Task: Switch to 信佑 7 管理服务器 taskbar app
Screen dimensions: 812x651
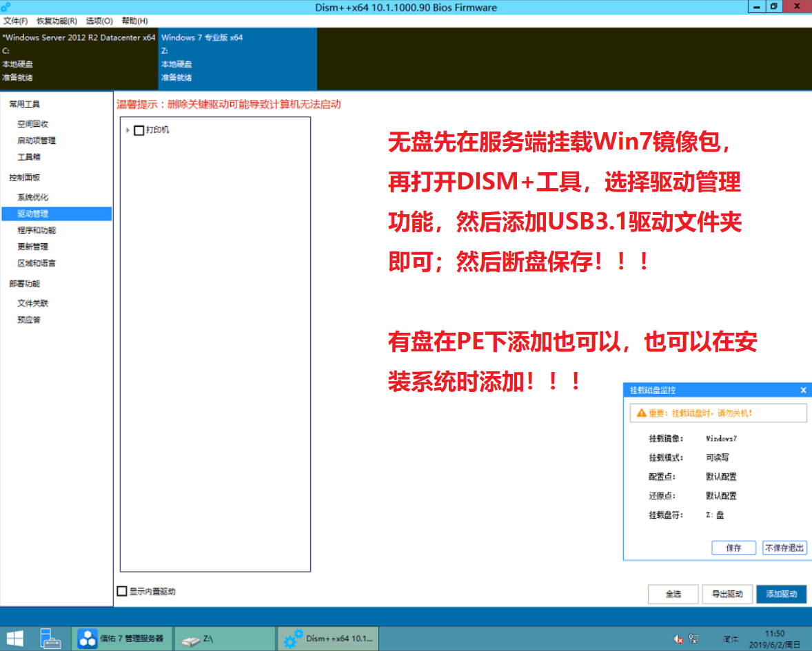Action: click(x=121, y=639)
